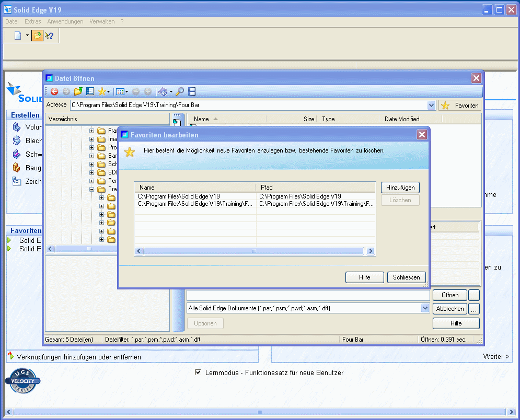This screenshot has height=420, width=520.
Task: Open the favorites star dropdown arrow
Action: (x=109, y=92)
